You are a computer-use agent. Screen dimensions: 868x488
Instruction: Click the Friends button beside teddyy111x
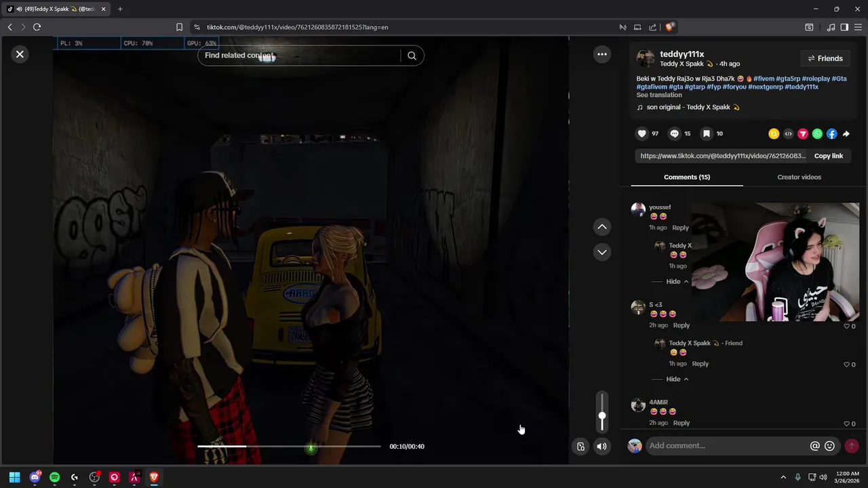click(x=825, y=58)
